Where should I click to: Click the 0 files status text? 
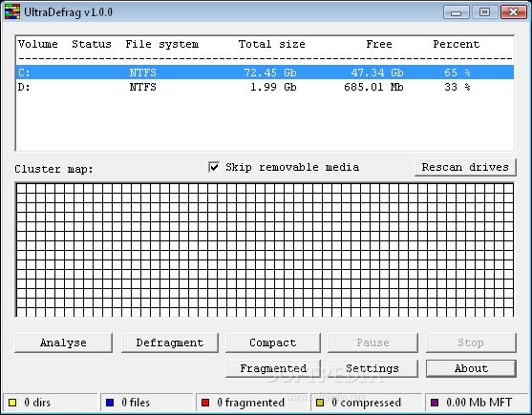(x=136, y=403)
